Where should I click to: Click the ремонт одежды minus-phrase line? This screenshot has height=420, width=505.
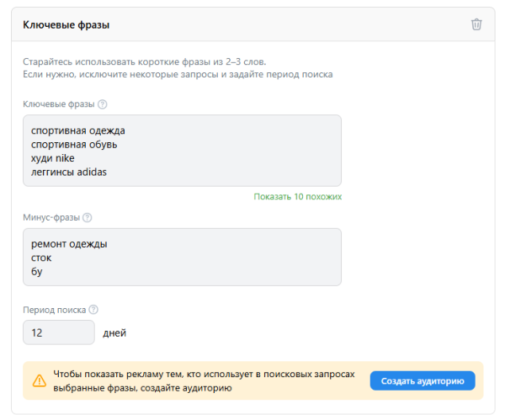click(69, 244)
